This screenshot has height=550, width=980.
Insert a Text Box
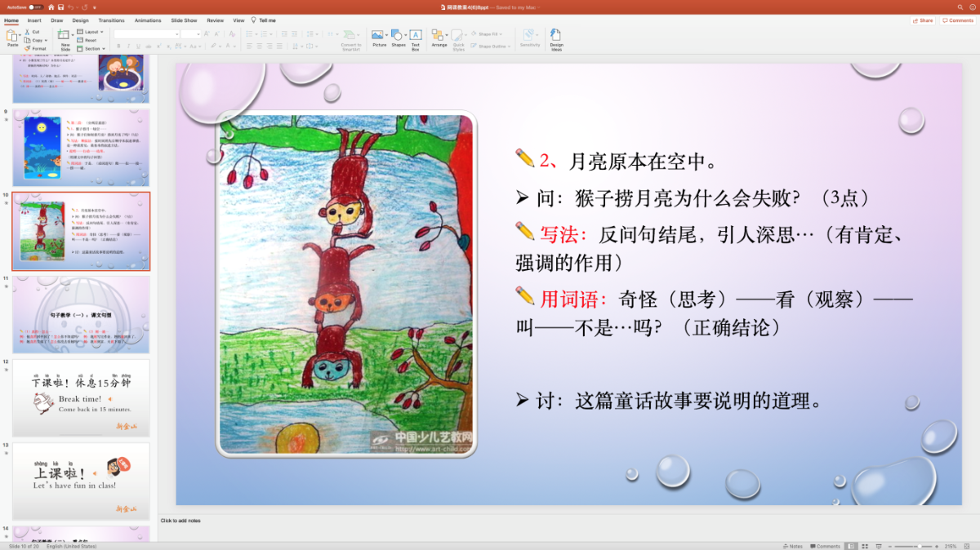pos(415,38)
